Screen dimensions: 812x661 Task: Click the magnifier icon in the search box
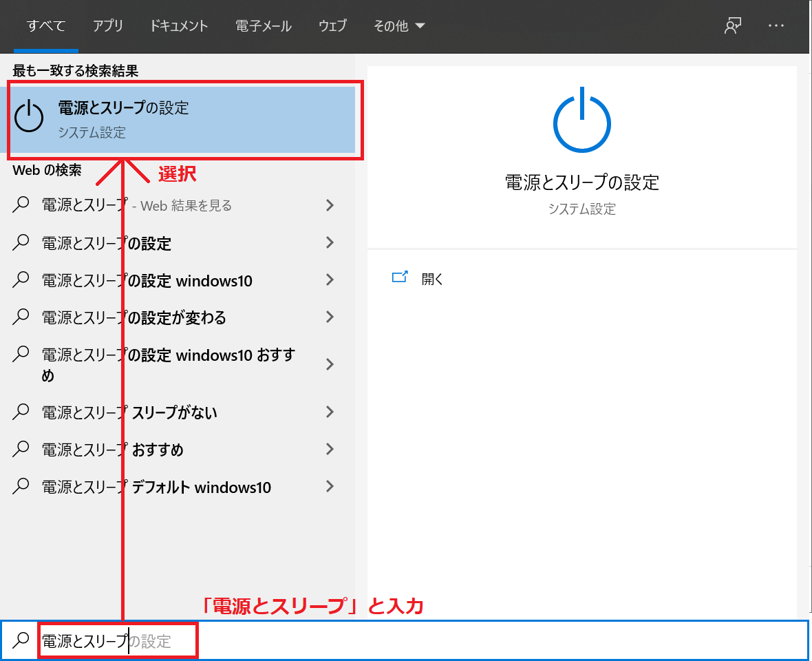(x=21, y=640)
